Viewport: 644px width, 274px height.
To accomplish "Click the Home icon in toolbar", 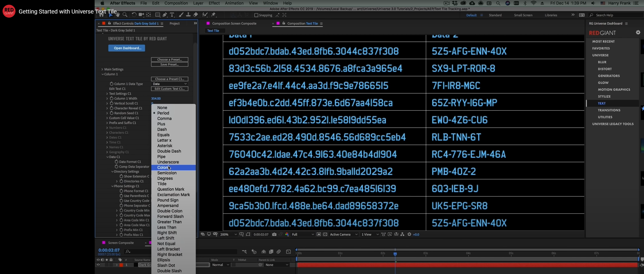I will tap(101, 15).
